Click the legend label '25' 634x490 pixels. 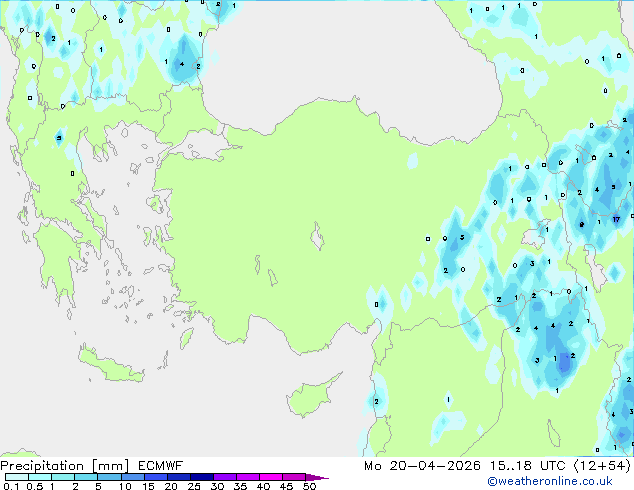[x=194, y=486]
